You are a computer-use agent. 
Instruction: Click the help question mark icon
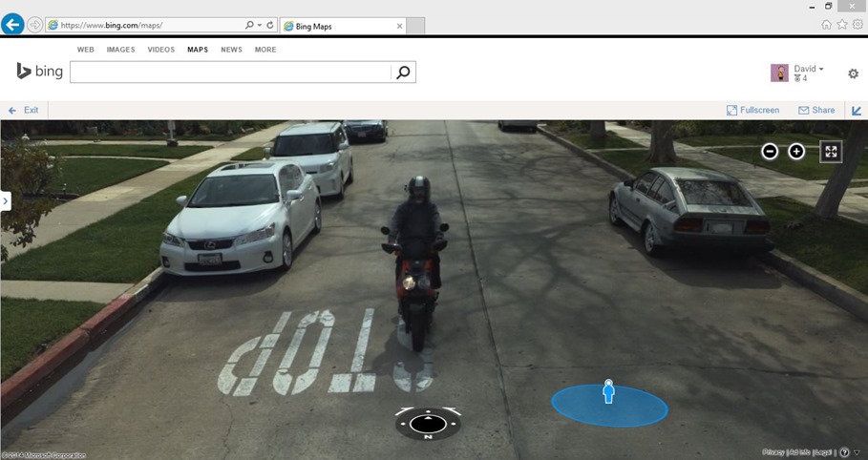[x=844, y=452]
